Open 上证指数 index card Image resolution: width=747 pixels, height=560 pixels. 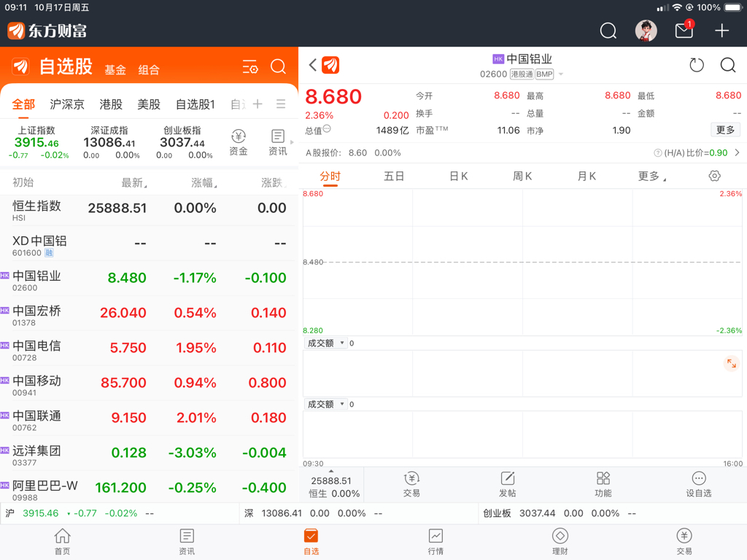[37, 142]
